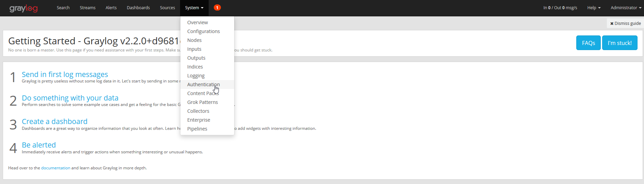The height and width of the screenshot is (184, 644).
Task: Click the Graylog logo
Action: (x=23, y=8)
